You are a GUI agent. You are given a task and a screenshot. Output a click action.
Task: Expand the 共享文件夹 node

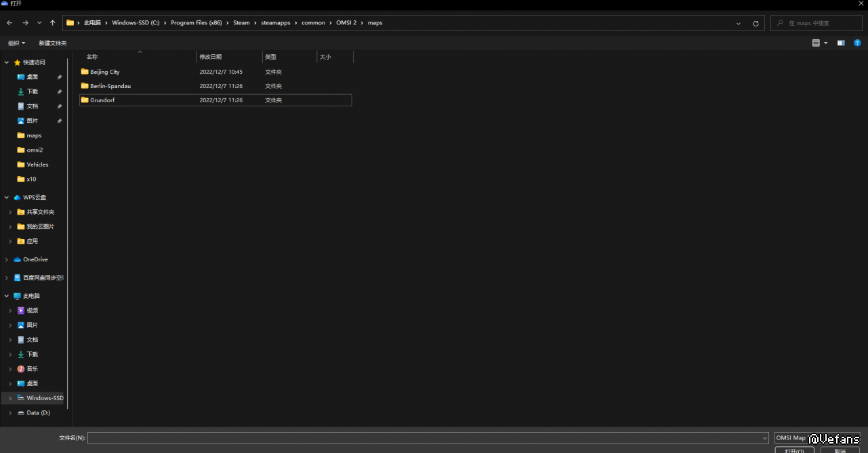[x=10, y=212]
